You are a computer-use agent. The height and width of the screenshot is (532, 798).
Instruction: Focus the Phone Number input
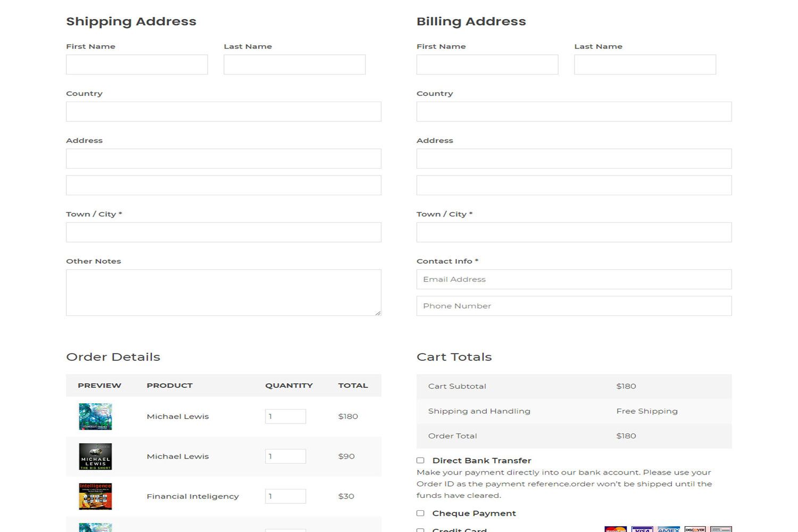(573, 306)
